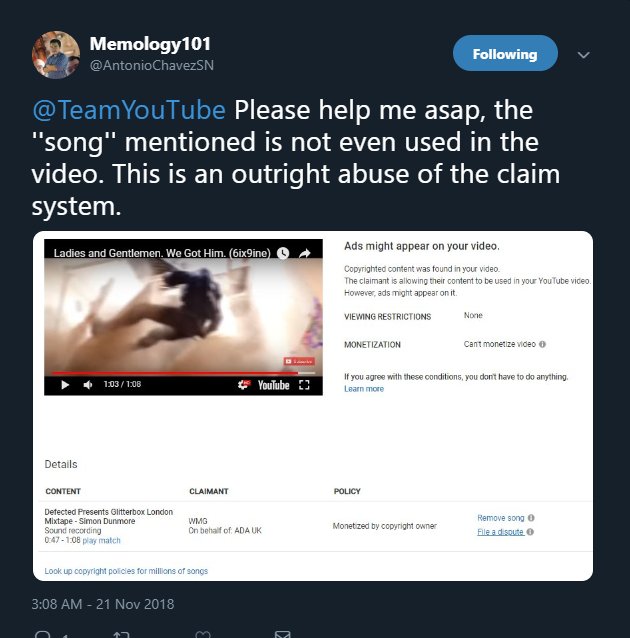The width and height of the screenshot is (630, 638).
Task: Enter fullscreen with the fullscreen icon
Action: click(304, 385)
